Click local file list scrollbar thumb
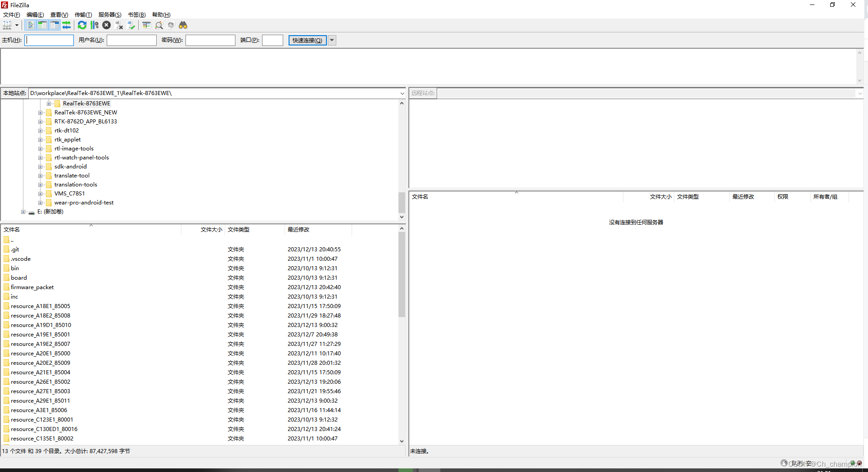This screenshot has height=472, width=868. [x=402, y=275]
